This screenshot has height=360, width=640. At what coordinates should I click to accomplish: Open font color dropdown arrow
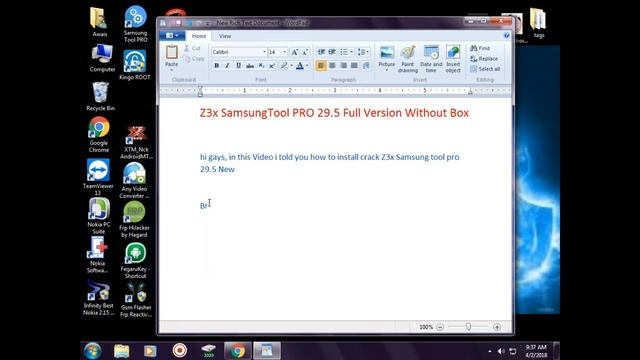[x=307, y=66]
